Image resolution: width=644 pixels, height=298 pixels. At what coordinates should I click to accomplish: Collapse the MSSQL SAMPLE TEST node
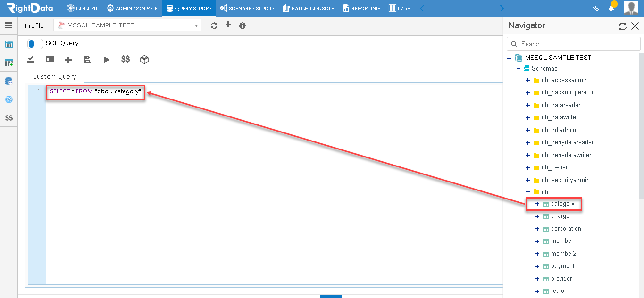509,58
